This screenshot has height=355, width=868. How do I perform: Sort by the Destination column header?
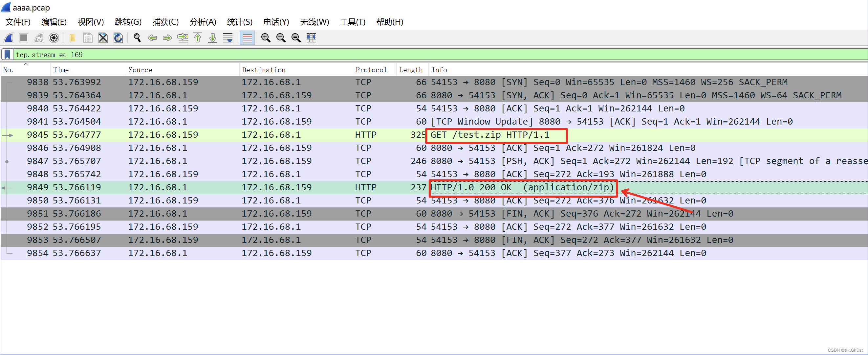pos(296,69)
